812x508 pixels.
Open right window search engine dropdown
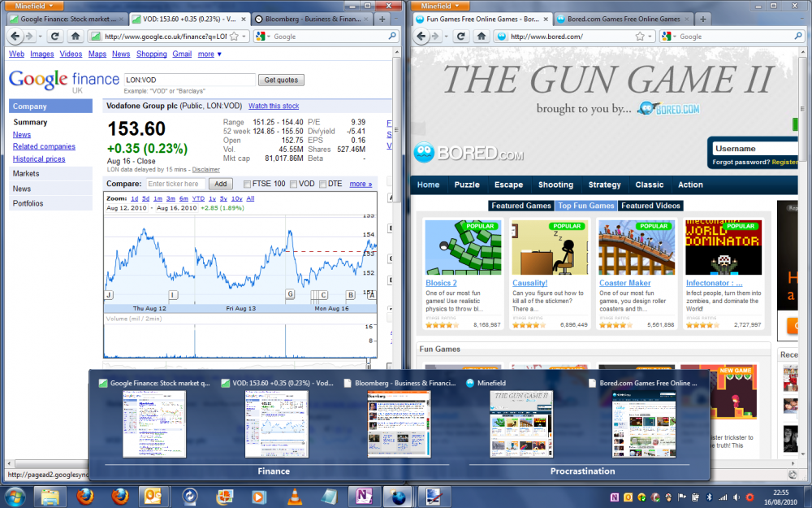click(668, 37)
